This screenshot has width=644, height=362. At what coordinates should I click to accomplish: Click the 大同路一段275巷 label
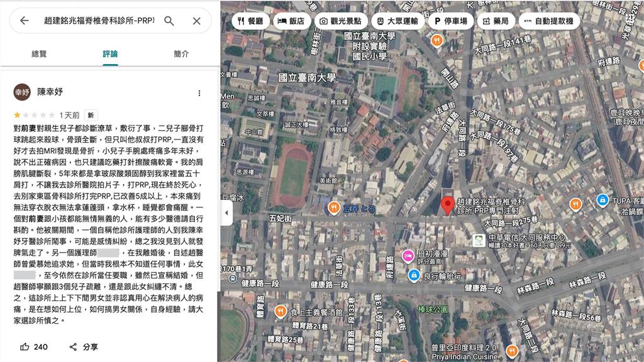511,222
